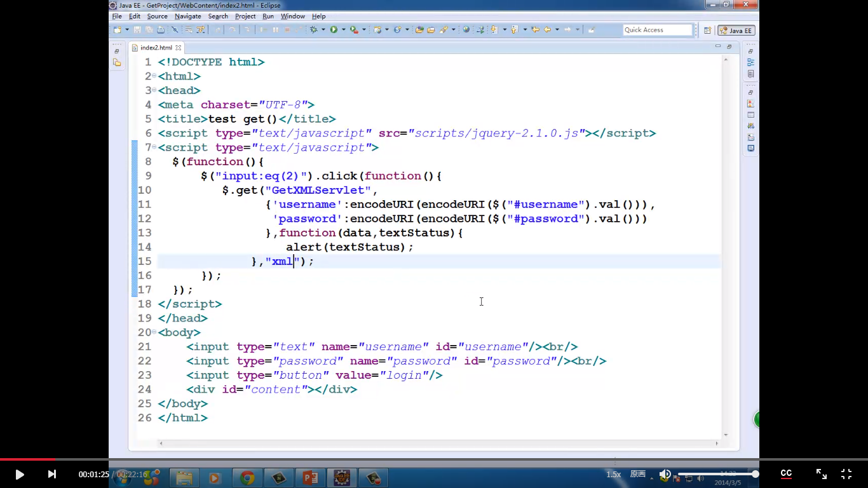The width and height of the screenshot is (868, 488).
Task: Click the Quick Access search field
Action: tap(658, 30)
